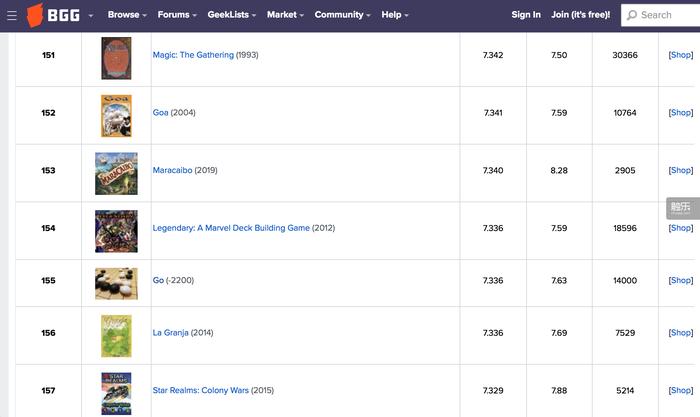Click the Goa box cover thumbnail
This screenshot has width=700, height=417.
pos(116,115)
